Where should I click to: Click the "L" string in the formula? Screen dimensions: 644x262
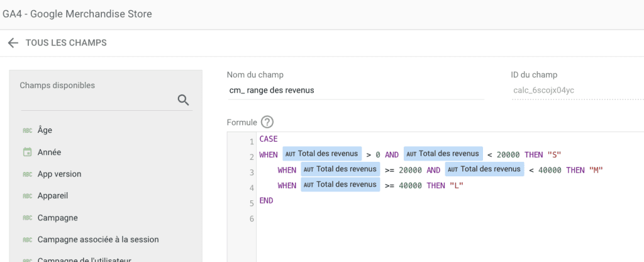click(457, 186)
